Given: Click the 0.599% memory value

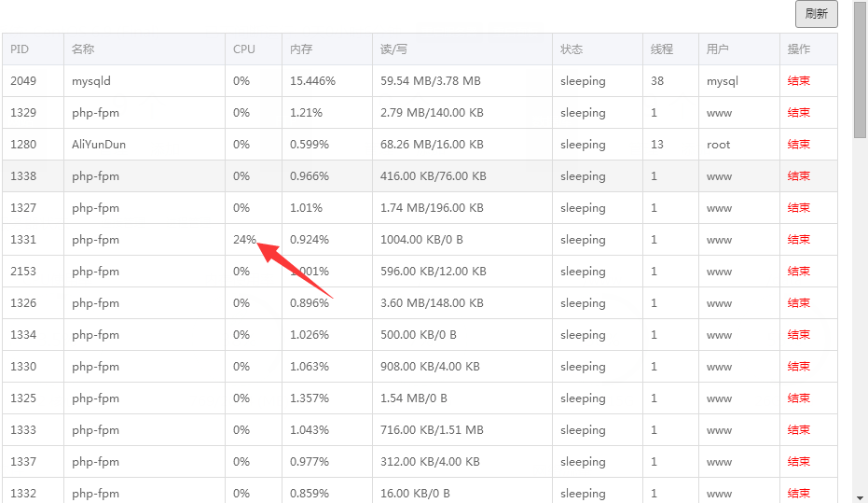Looking at the screenshot, I should [x=310, y=144].
